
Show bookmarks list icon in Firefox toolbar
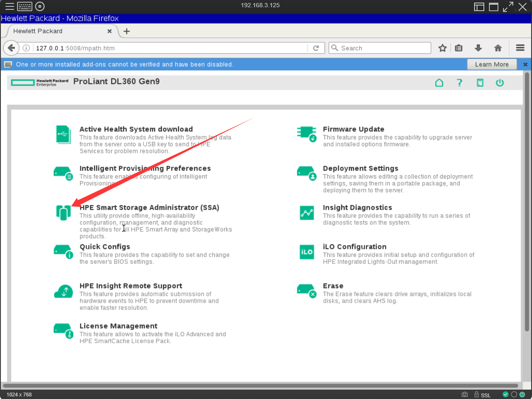pyautogui.click(x=459, y=48)
